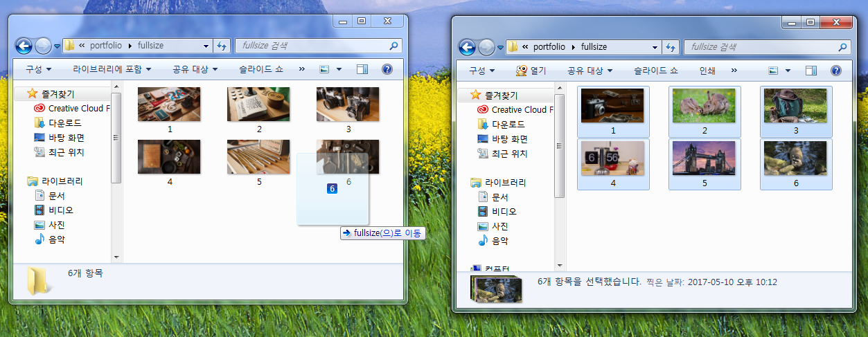
Task: Open 구성 menu in the right window
Action: pos(482,71)
